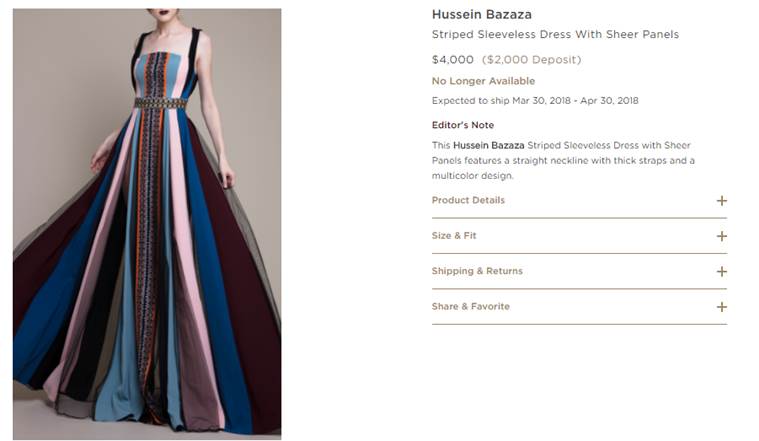The image size is (759, 441).
Task: Click the $4,000 price
Action: tap(453, 60)
